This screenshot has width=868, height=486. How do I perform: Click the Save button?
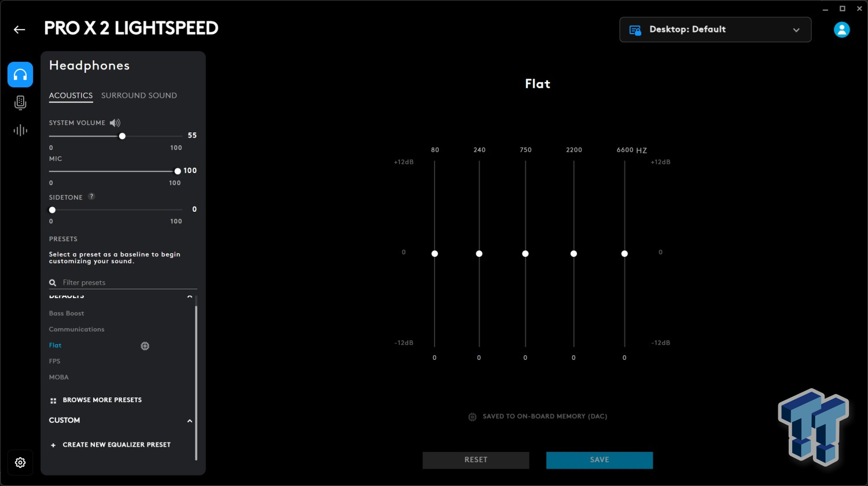[x=599, y=460]
